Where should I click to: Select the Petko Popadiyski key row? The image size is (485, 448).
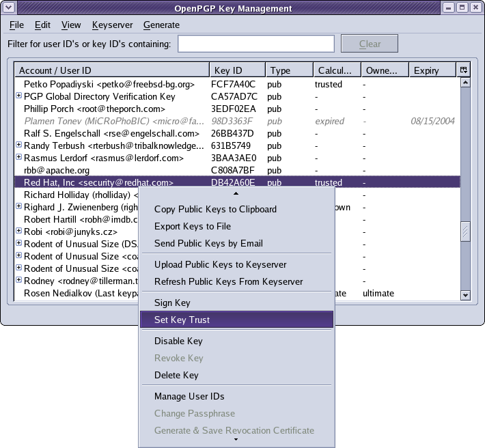(x=237, y=84)
